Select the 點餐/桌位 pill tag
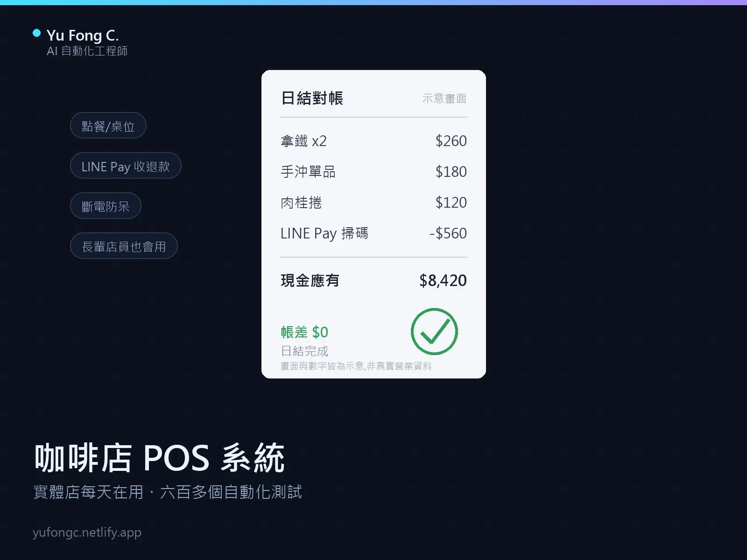747x560 pixels. coord(108,126)
